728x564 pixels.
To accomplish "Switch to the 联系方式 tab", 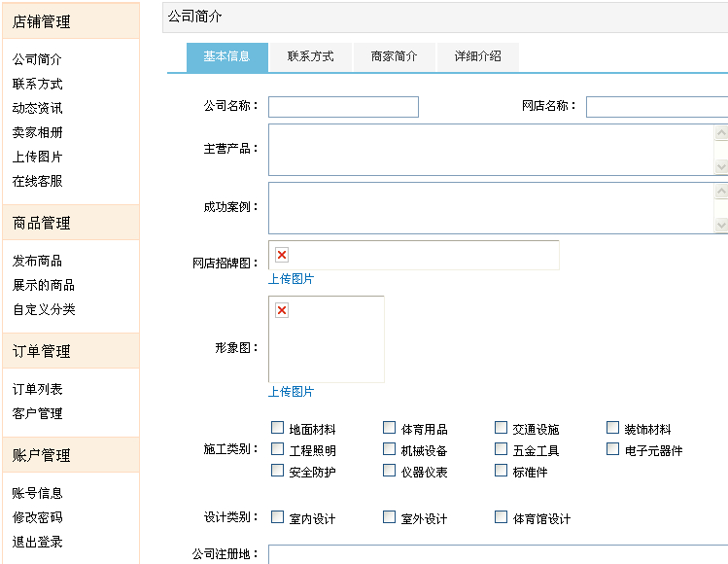I will tap(310, 56).
